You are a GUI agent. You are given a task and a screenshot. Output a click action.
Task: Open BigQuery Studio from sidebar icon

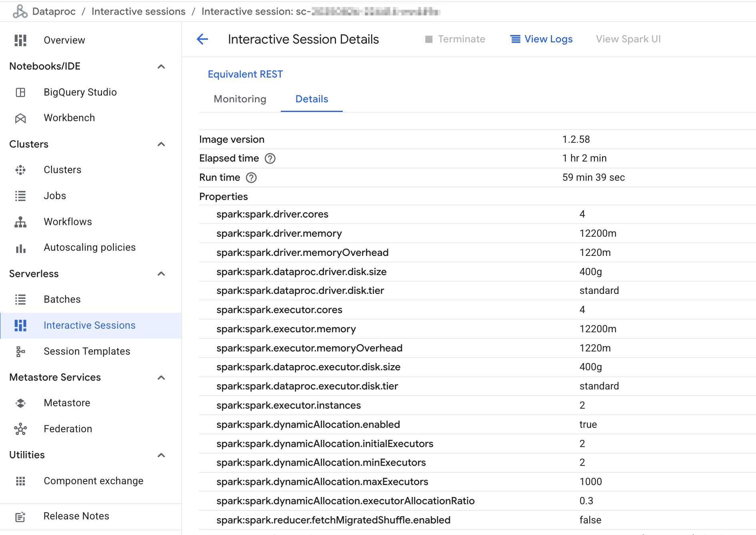[x=20, y=92]
